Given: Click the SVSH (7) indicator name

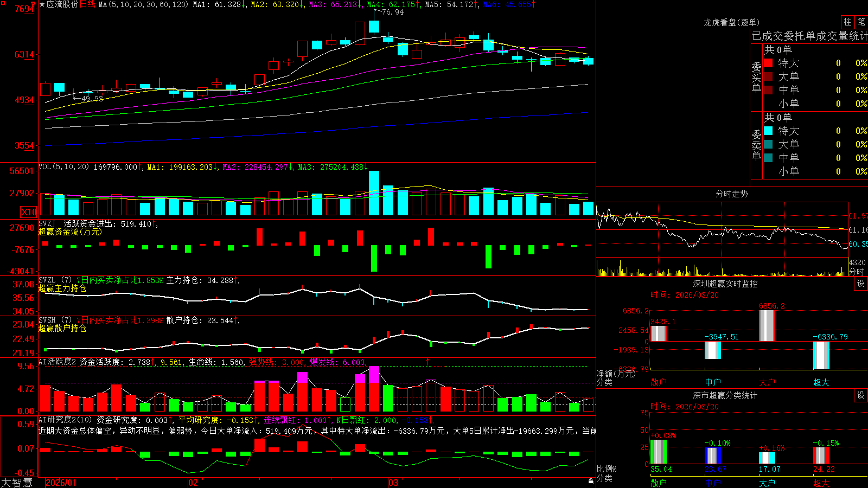Looking at the screenshot, I should (55, 320).
